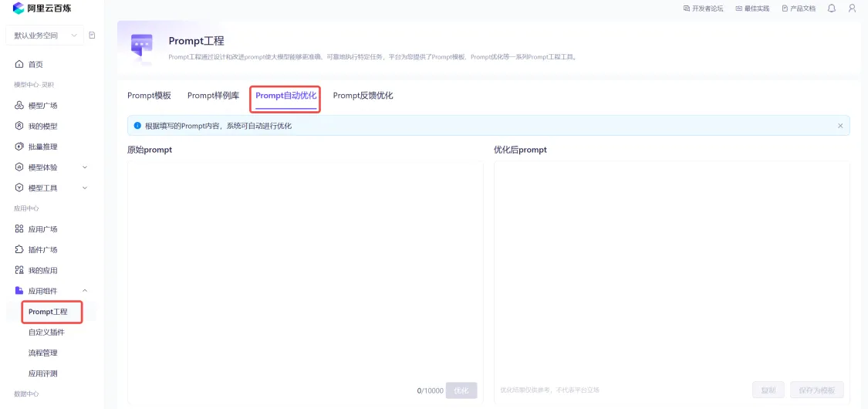
Task: Switch to the Prompt样例库 tab
Action: pyautogui.click(x=213, y=95)
